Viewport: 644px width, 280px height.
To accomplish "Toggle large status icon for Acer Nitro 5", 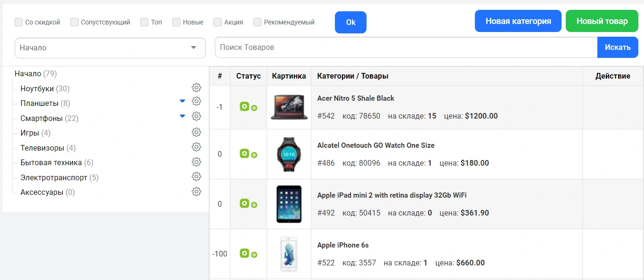I will [244, 106].
